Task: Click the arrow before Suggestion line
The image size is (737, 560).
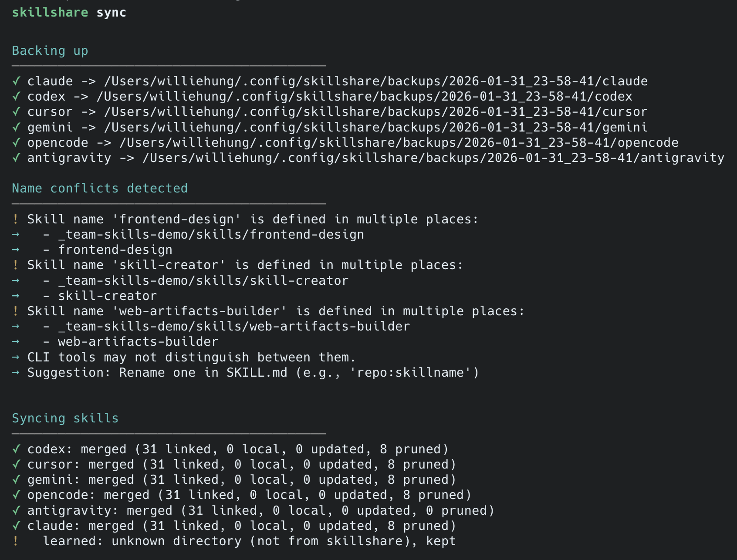Action: coord(16,373)
